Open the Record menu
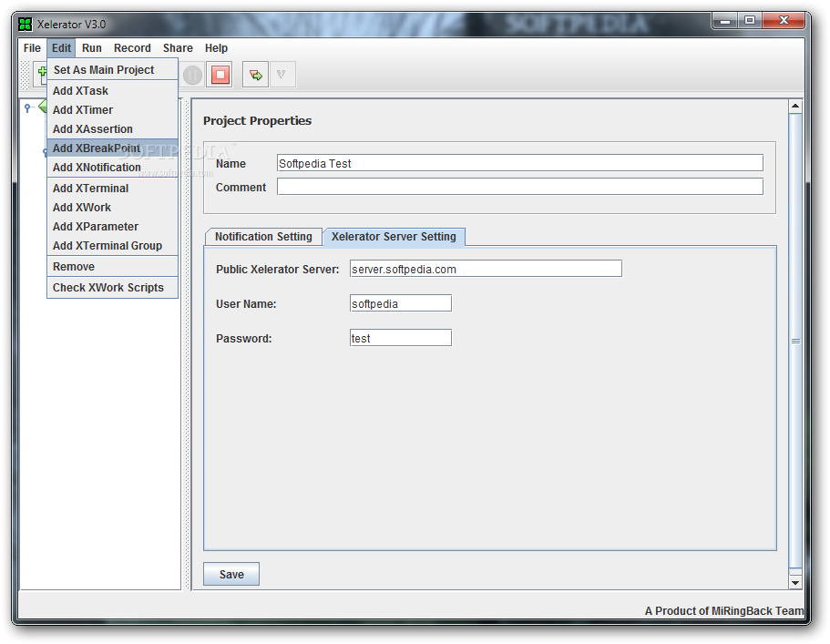Image resolution: width=830 pixels, height=644 pixels. click(132, 48)
